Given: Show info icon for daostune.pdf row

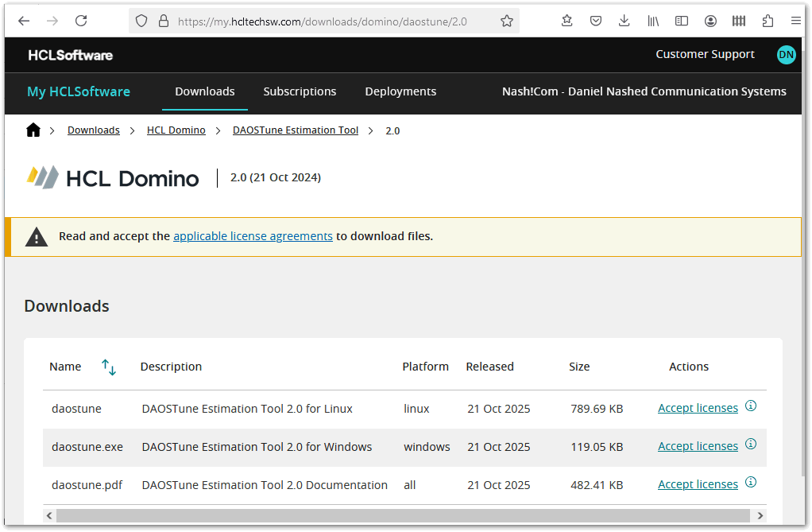Looking at the screenshot, I should point(750,483).
